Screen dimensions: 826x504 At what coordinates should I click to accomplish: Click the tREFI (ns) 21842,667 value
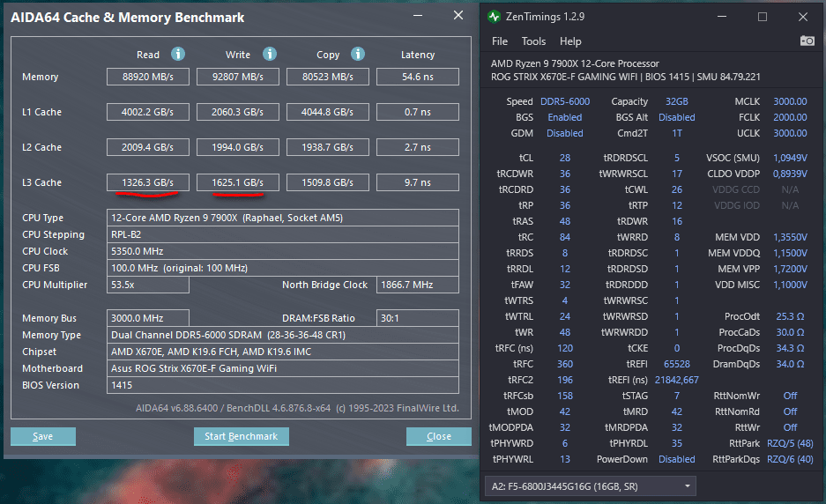click(677, 381)
